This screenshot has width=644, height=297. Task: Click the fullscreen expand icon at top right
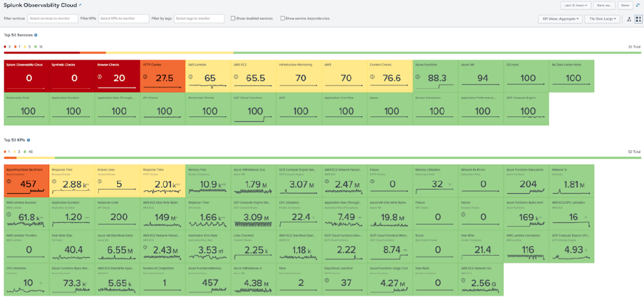pyautogui.click(x=639, y=5)
